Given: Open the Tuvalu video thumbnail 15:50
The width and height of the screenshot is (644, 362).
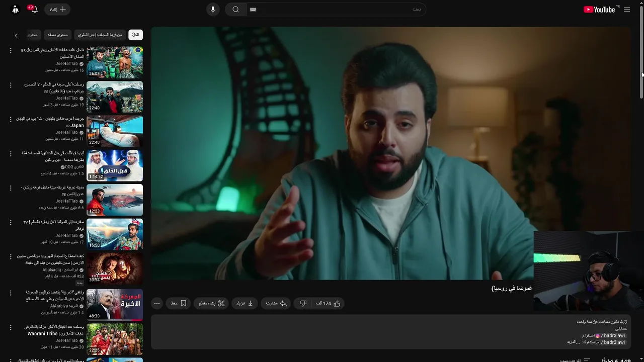Looking at the screenshot, I should [x=115, y=234].
